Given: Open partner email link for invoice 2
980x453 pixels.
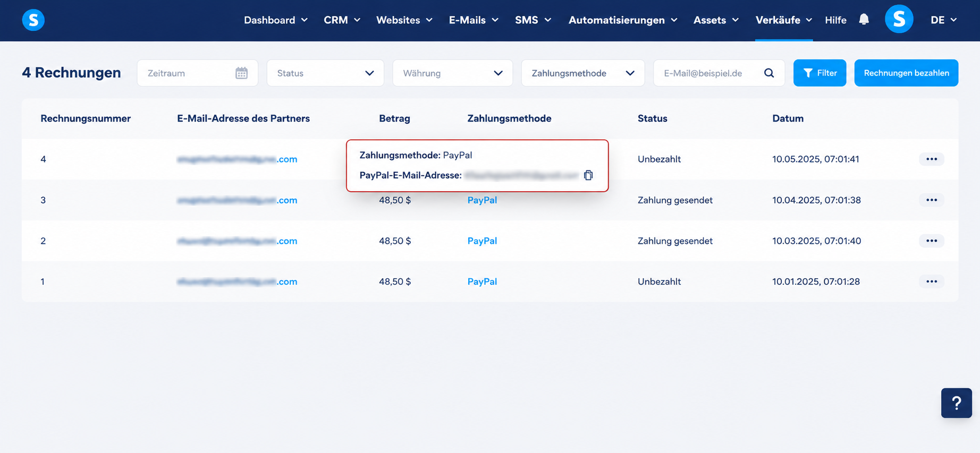Looking at the screenshot, I should (x=237, y=241).
